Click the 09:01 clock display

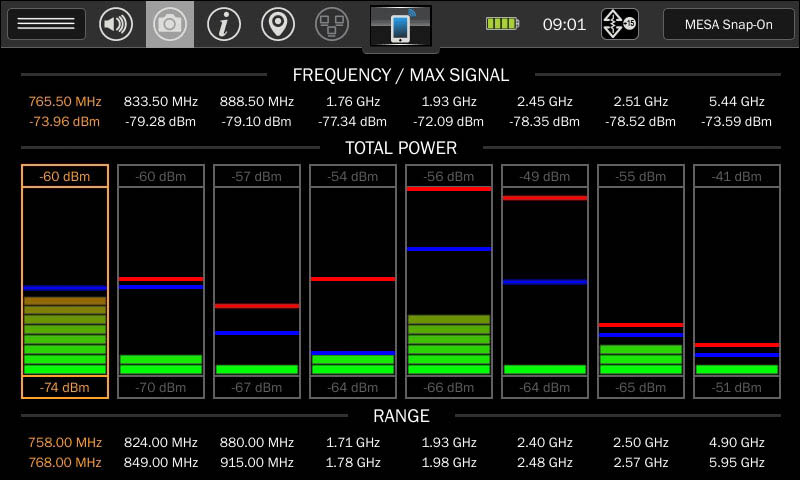[564, 24]
